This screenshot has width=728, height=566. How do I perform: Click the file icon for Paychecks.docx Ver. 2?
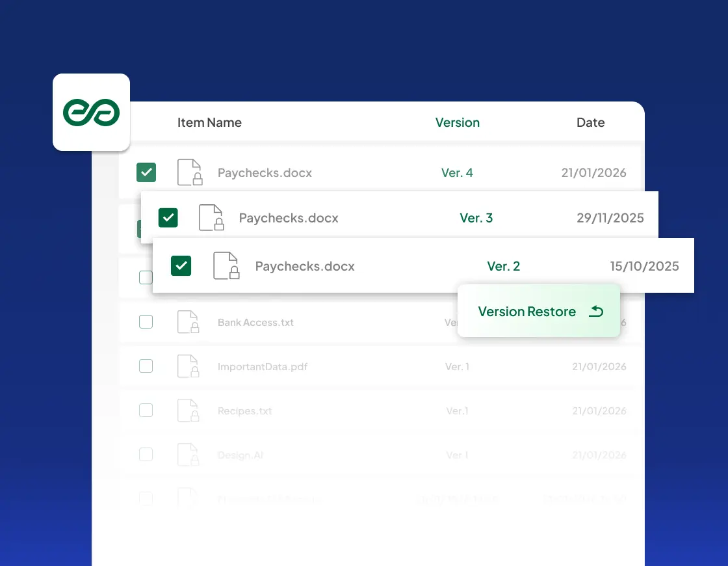click(226, 265)
